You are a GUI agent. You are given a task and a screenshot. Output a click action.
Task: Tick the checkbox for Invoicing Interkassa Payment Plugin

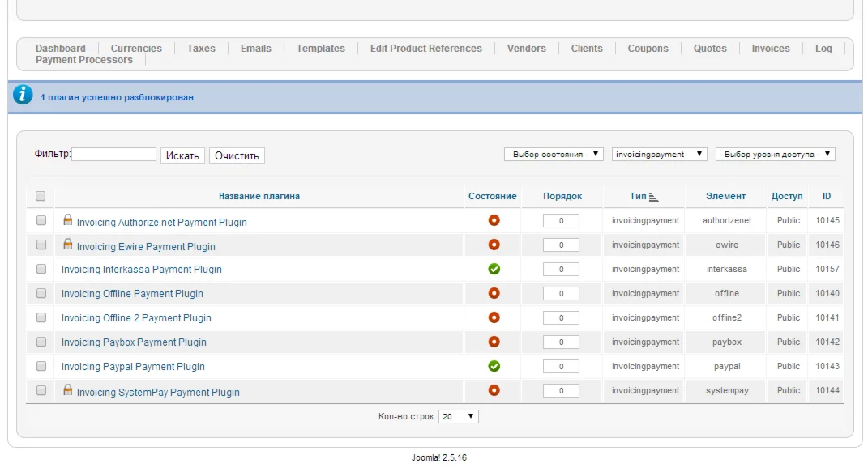tap(41, 269)
